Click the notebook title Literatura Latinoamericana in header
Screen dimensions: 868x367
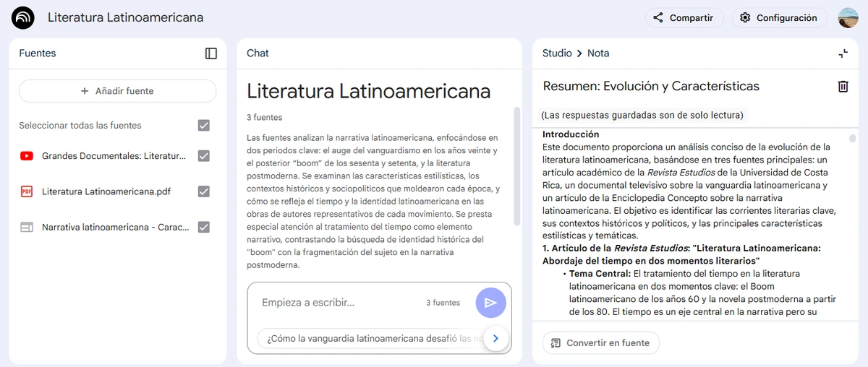click(125, 17)
